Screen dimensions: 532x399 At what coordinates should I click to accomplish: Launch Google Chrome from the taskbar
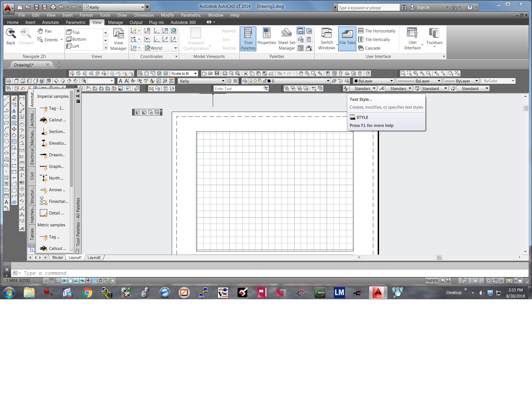[87, 292]
